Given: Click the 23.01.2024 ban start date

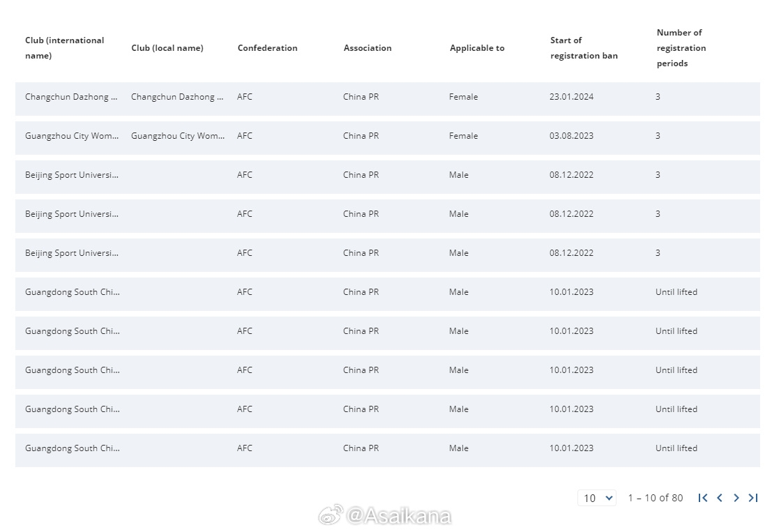Looking at the screenshot, I should (571, 97).
